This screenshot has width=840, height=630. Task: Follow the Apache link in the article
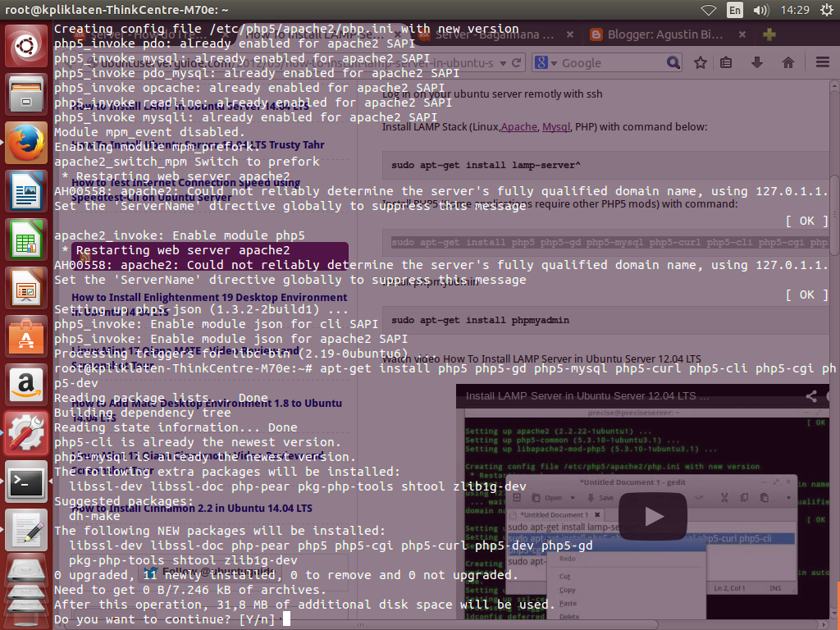tap(519, 127)
